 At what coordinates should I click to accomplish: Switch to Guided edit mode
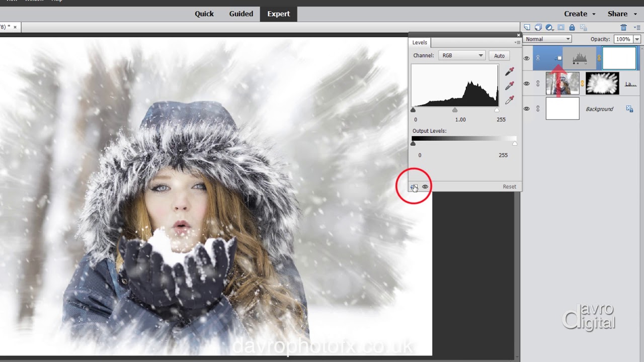pos(241,14)
